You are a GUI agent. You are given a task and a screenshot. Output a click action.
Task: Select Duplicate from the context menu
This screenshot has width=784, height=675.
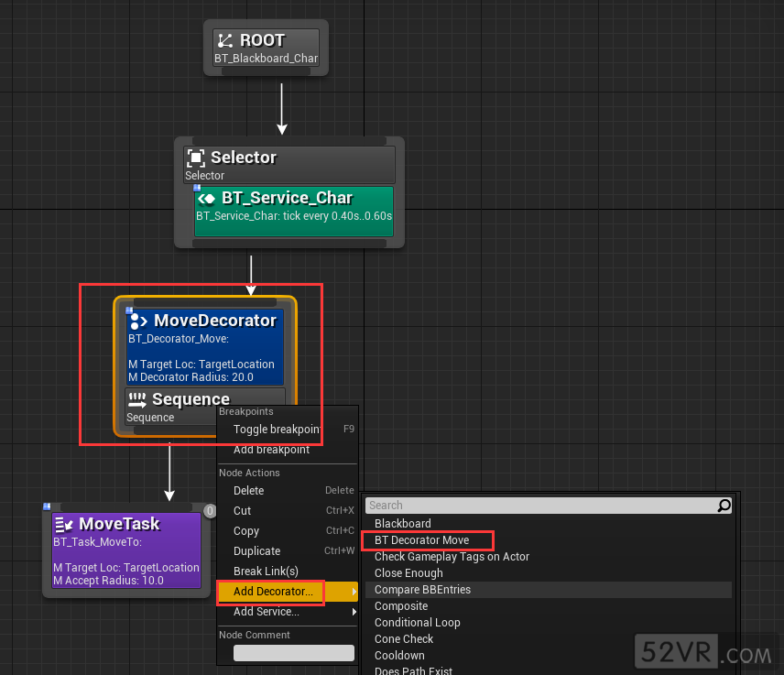tap(256, 551)
